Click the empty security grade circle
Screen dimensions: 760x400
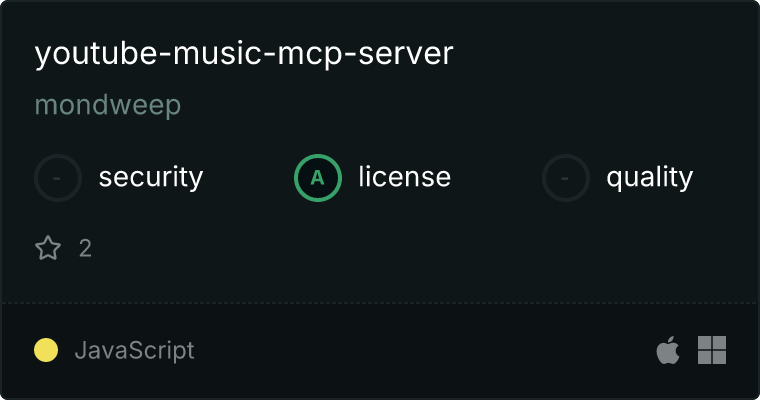(58, 178)
